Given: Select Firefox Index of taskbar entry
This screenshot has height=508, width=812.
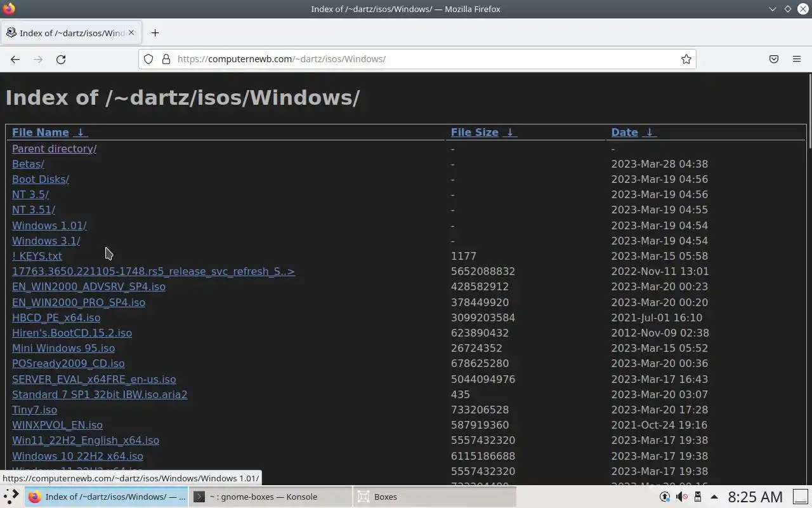Looking at the screenshot, I should 107,497.
